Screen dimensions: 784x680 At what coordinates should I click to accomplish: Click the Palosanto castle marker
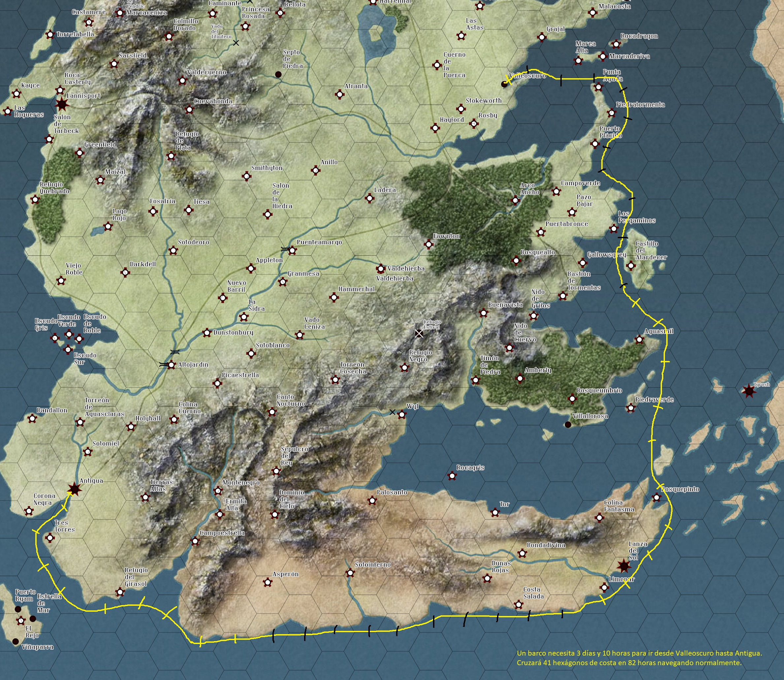click(372, 501)
